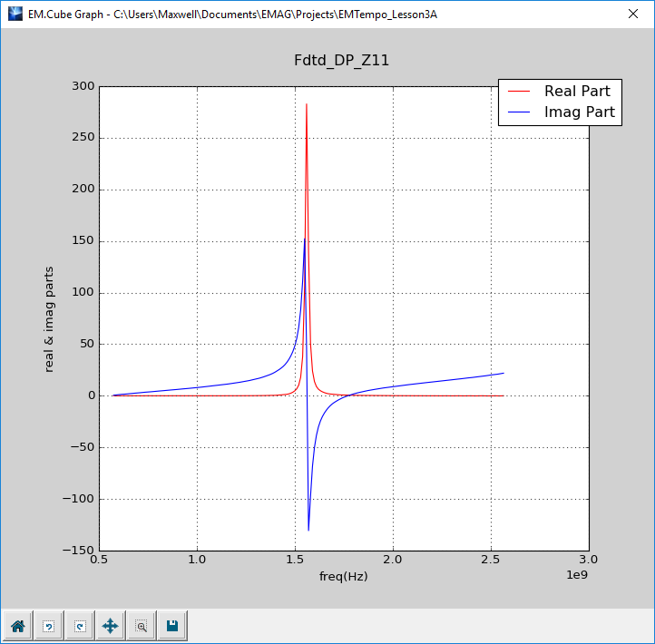Select the zoom-to-rectangle tool
655x644 pixels.
click(141, 626)
